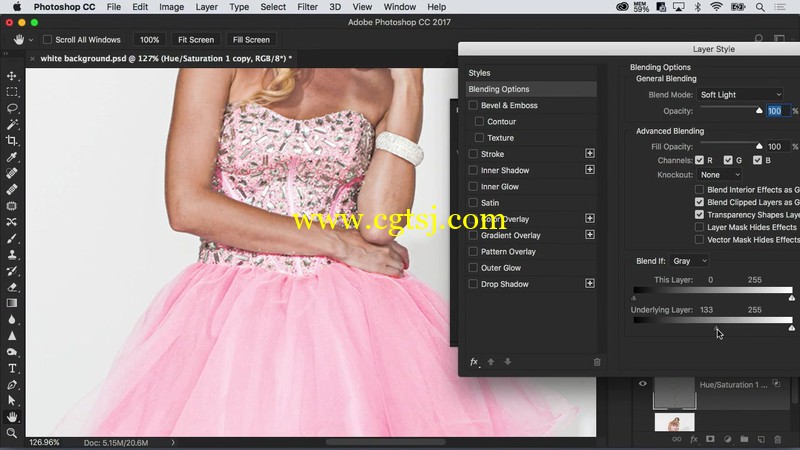800x450 pixels.
Task: Select the Pen tool
Action: [12, 385]
